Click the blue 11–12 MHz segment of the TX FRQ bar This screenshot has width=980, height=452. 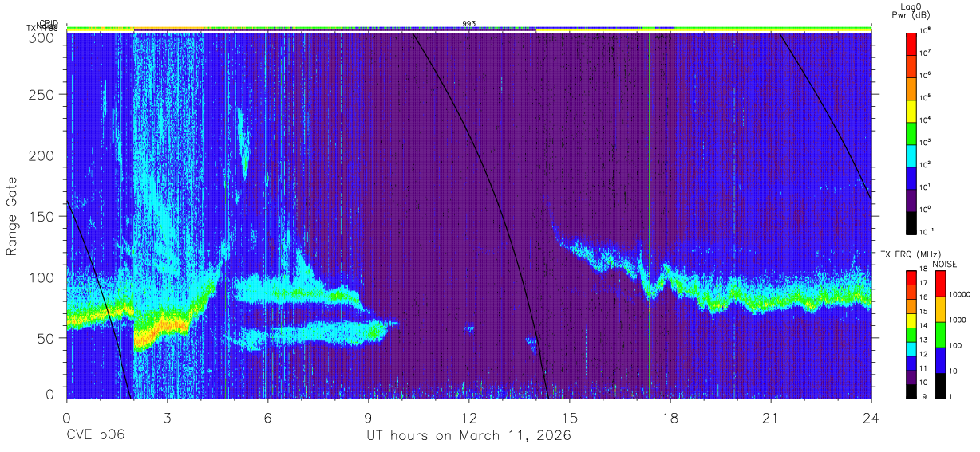click(x=911, y=362)
